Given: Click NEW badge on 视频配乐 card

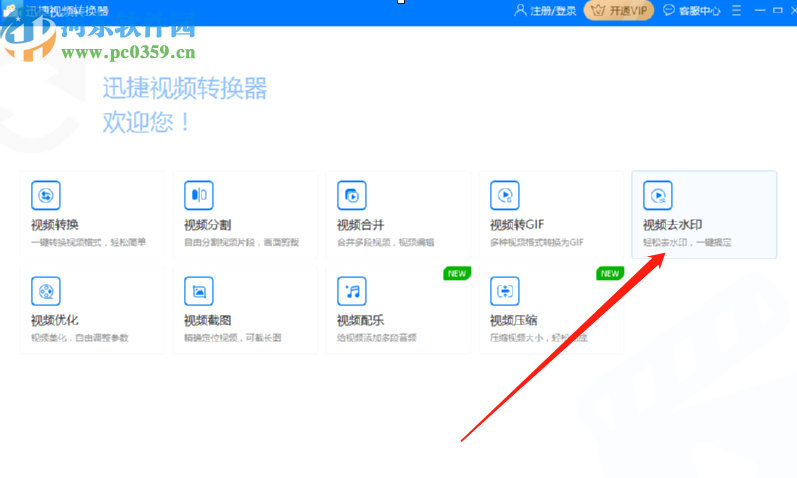Looking at the screenshot, I should click(457, 274).
